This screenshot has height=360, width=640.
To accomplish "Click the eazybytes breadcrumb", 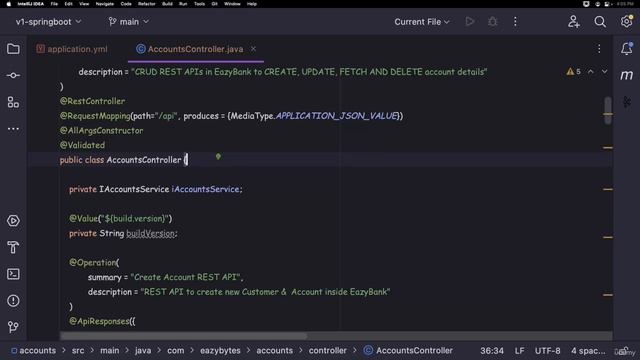I will (x=220, y=351).
